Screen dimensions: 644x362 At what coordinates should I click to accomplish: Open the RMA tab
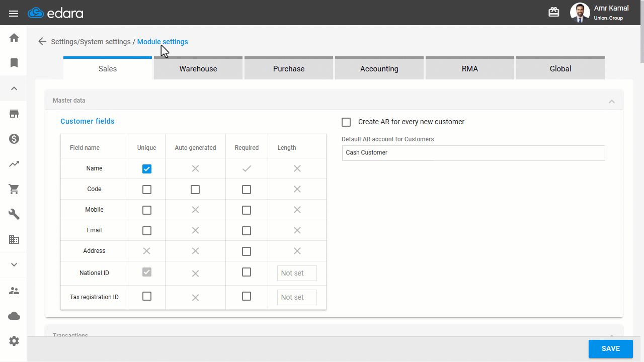[x=470, y=68]
